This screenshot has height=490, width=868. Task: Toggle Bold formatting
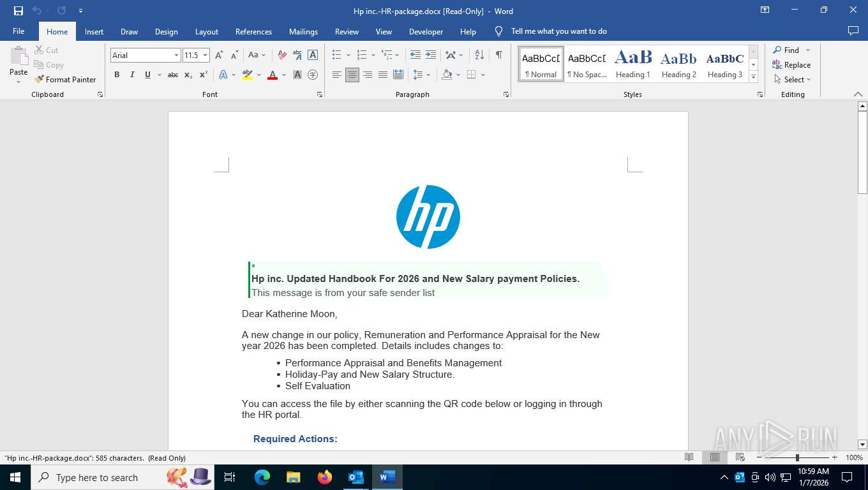coord(117,75)
